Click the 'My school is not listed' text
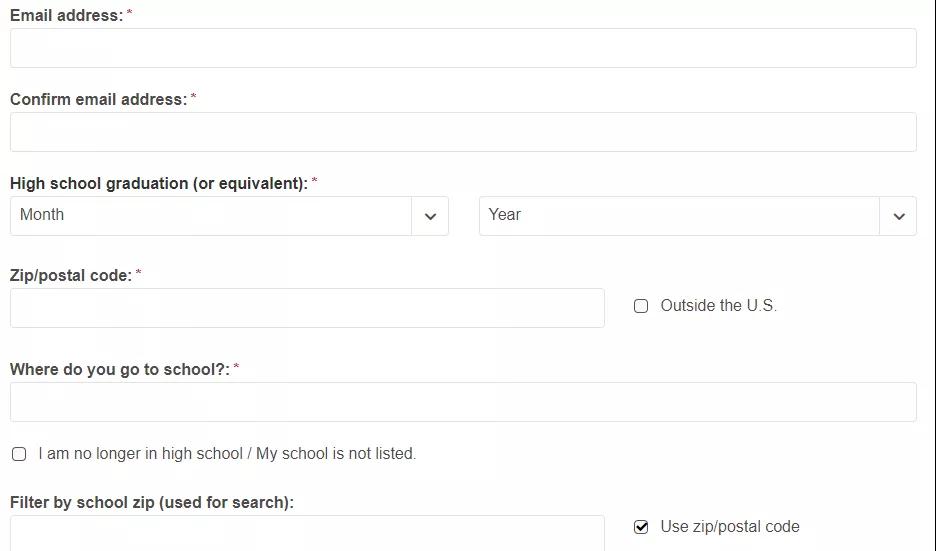This screenshot has height=551, width=936. click(x=336, y=454)
